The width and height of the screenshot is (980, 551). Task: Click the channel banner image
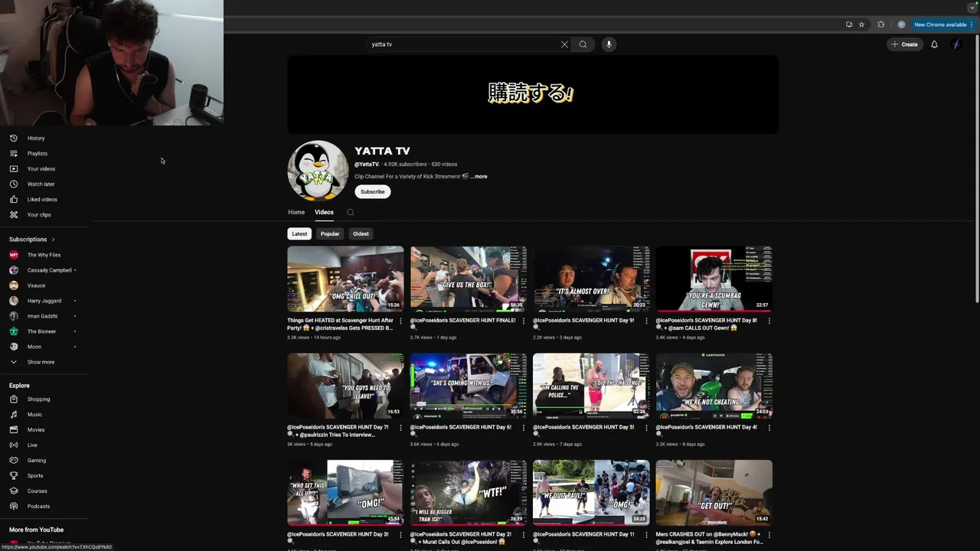click(x=533, y=94)
